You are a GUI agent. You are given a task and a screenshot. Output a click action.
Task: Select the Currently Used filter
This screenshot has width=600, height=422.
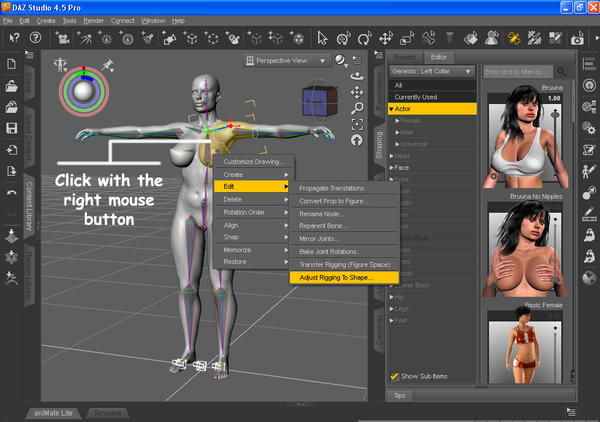432,97
